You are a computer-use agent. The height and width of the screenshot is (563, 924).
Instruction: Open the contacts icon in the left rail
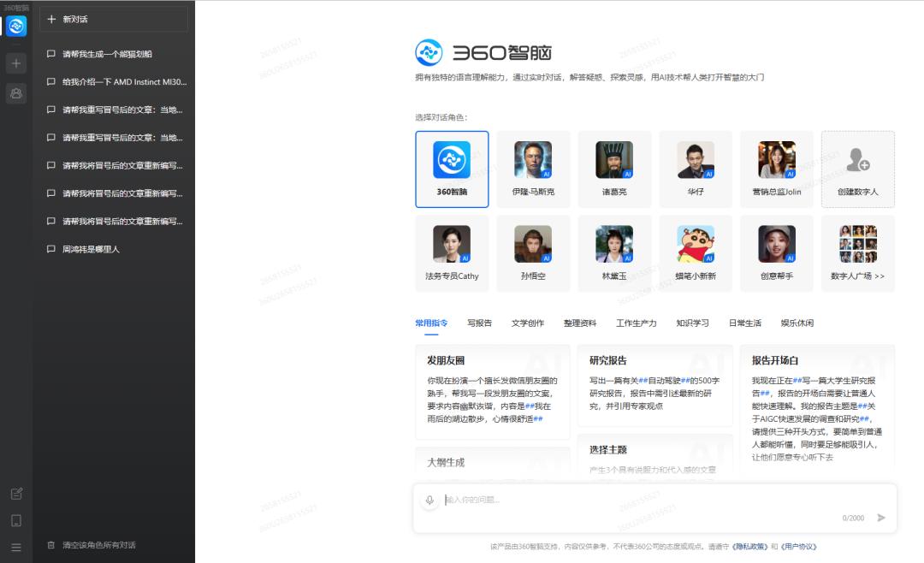tap(15, 94)
